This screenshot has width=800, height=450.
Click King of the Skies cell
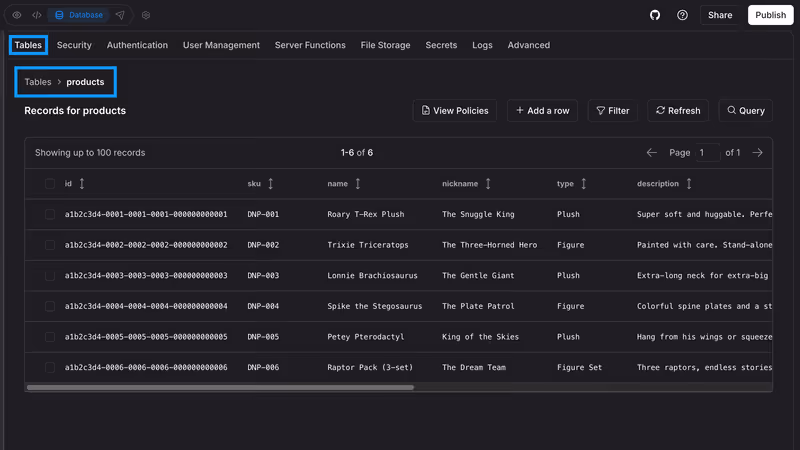click(480, 337)
